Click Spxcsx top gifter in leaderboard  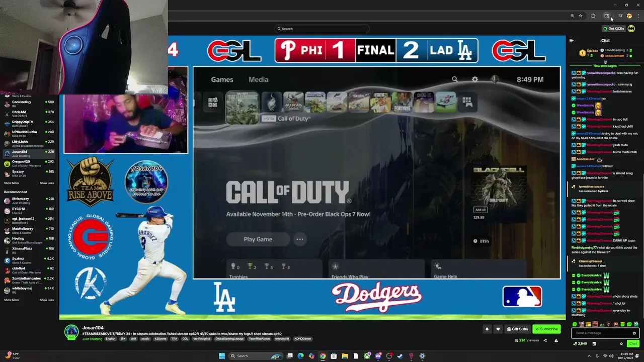589,52
